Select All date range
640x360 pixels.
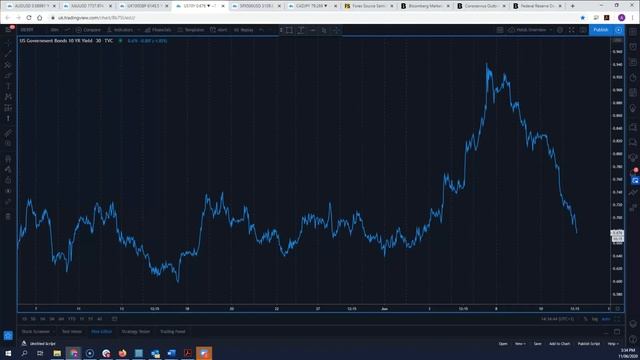100,319
